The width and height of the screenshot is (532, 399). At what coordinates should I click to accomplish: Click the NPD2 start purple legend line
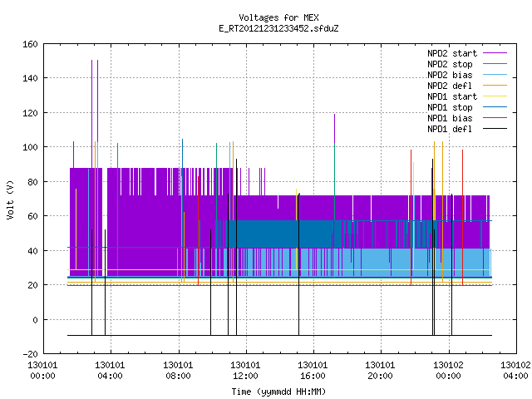495,53
